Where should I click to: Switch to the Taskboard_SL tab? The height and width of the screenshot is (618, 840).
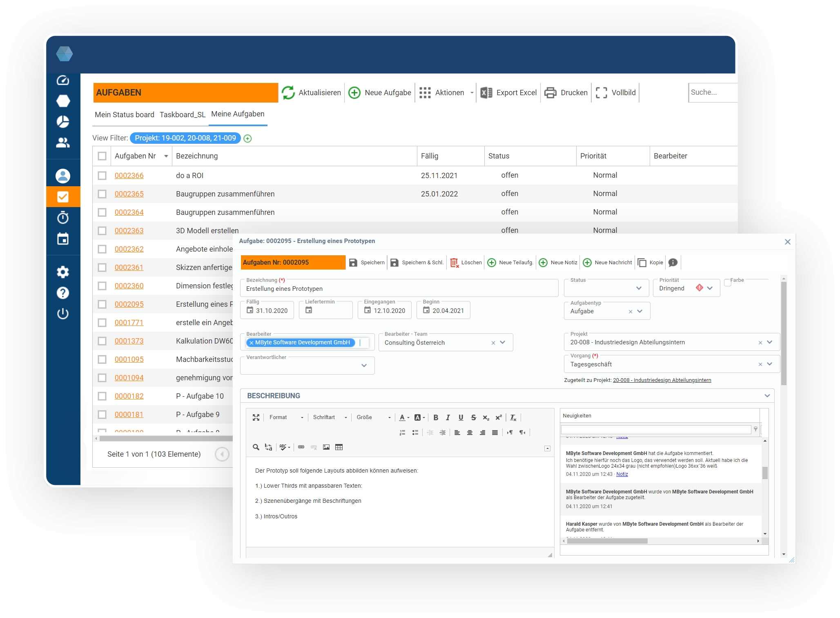tap(183, 115)
